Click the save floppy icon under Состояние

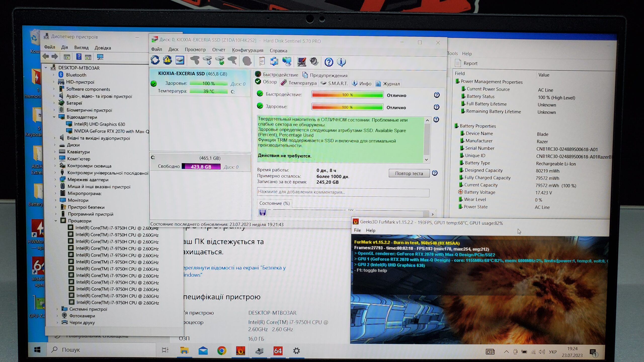click(262, 213)
